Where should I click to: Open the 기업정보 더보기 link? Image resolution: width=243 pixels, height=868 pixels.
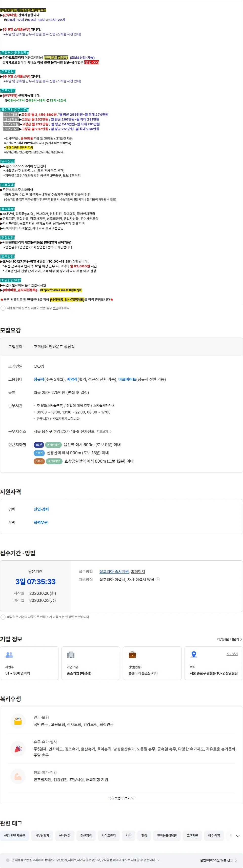pos(229,639)
